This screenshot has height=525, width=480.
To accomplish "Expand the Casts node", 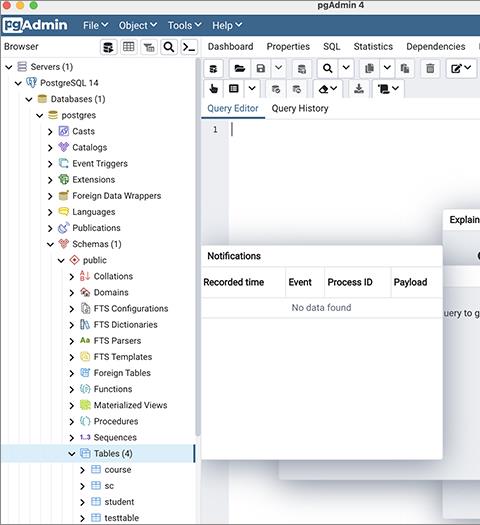I will coord(50,132).
